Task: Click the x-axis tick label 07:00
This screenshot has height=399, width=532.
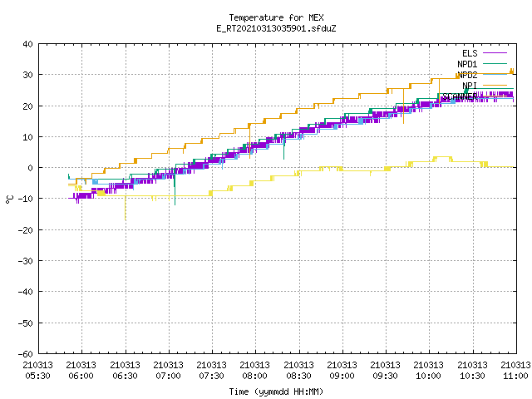Action: [x=168, y=376]
